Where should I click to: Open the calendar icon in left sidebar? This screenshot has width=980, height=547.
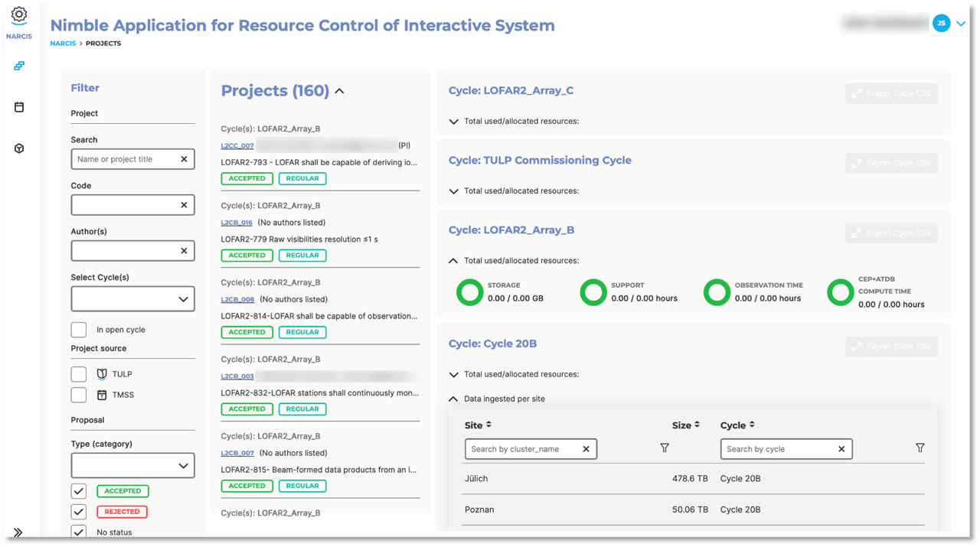[19, 107]
